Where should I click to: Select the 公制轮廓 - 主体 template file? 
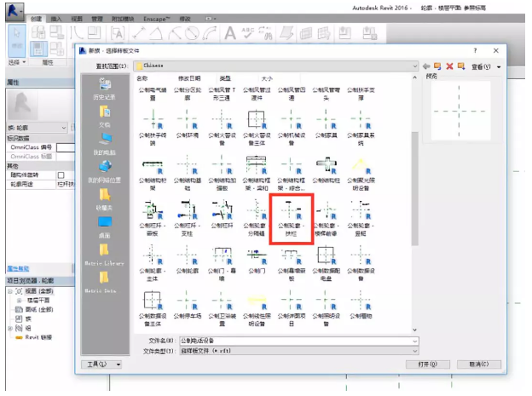pos(153,264)
